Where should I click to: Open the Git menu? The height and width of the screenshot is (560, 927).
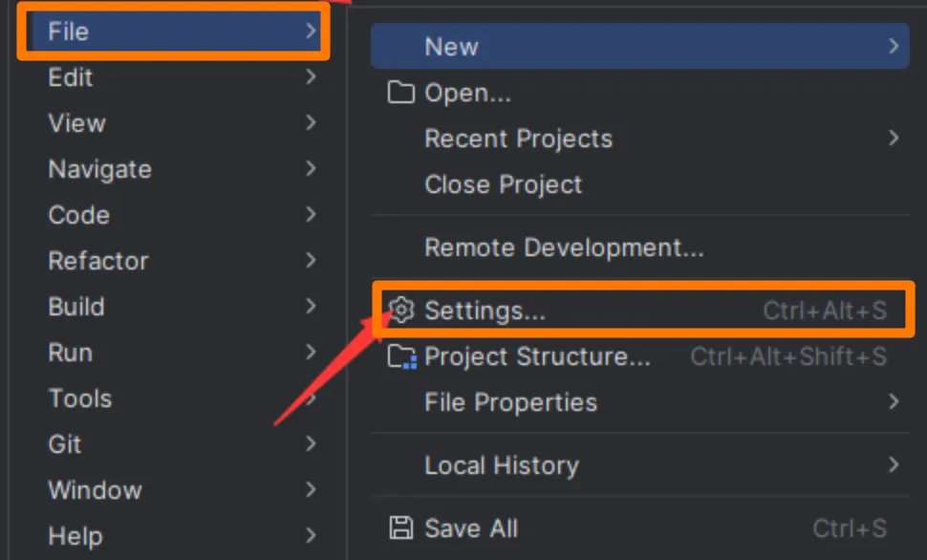click(64, 444)
